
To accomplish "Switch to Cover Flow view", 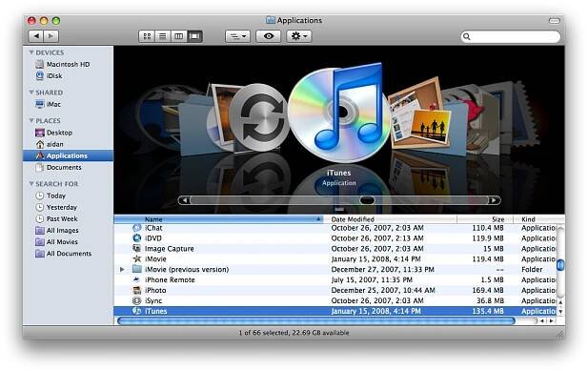I will coord(195,36).
